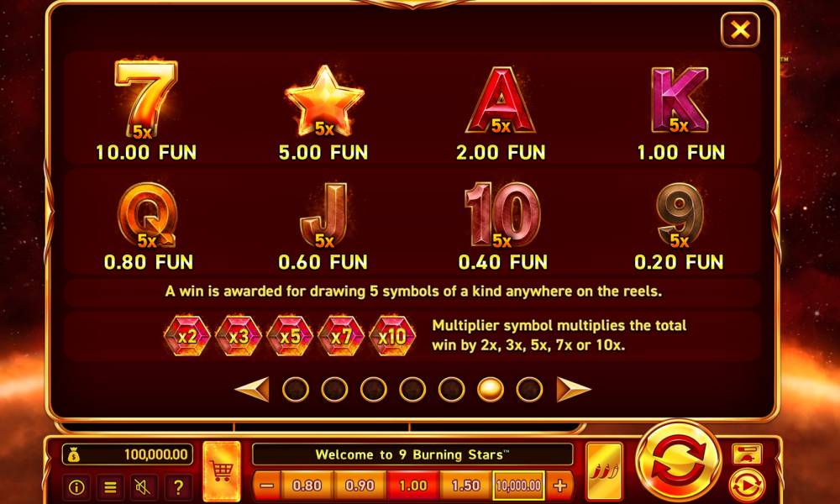Open the chili peppers volatility option
The image size is (840, 504).
coord(604,471)
